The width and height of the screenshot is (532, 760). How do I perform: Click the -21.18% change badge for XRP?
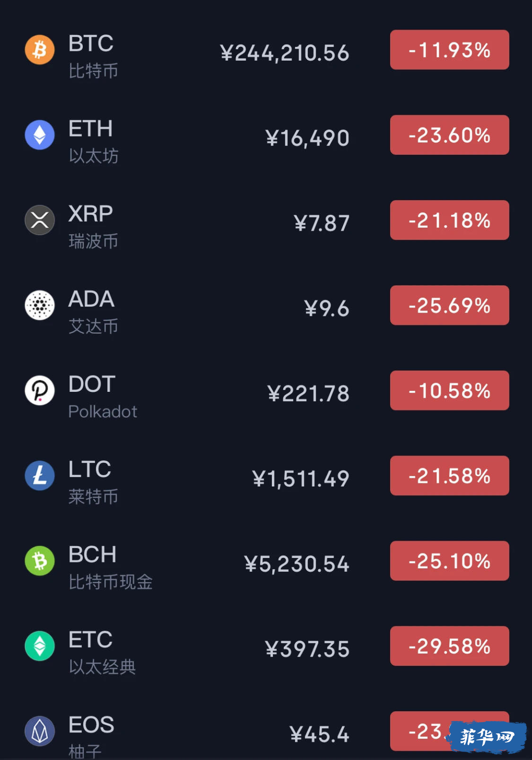450,220
